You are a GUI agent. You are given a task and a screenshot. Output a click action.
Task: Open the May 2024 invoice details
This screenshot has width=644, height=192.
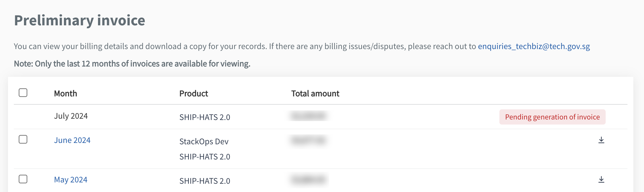coord(71,180)
